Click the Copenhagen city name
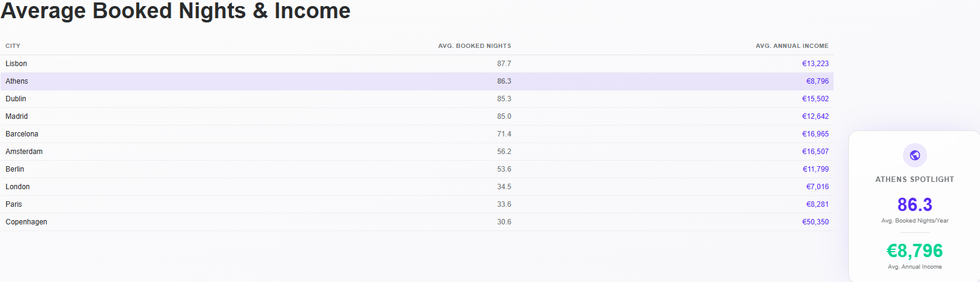Screen dimensions: 980x282 (27, 222)
